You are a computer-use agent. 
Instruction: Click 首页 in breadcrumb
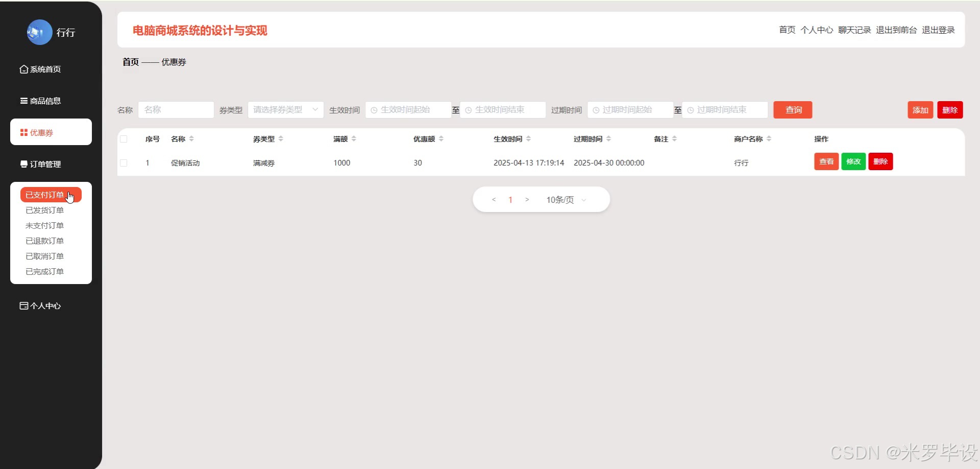pos(131,62)
